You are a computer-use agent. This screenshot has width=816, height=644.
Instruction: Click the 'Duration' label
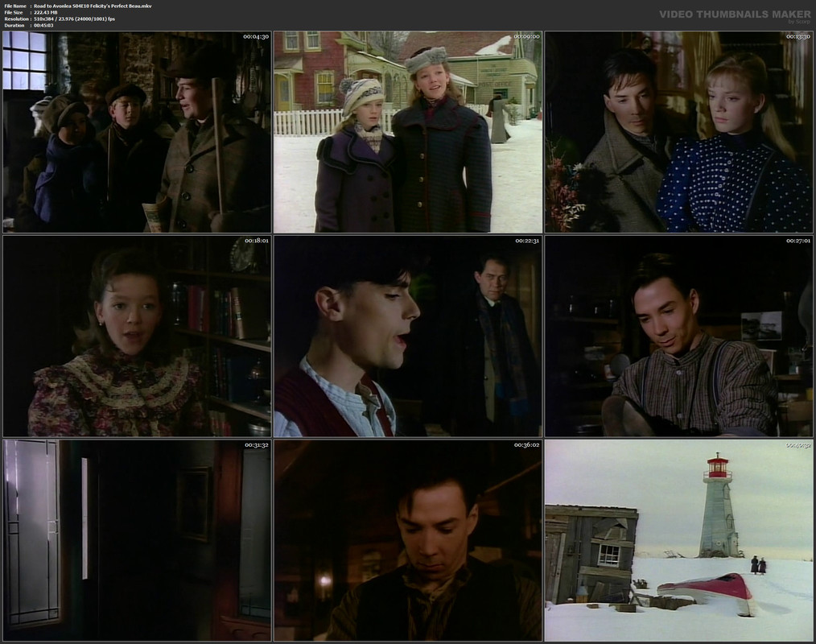14,25
